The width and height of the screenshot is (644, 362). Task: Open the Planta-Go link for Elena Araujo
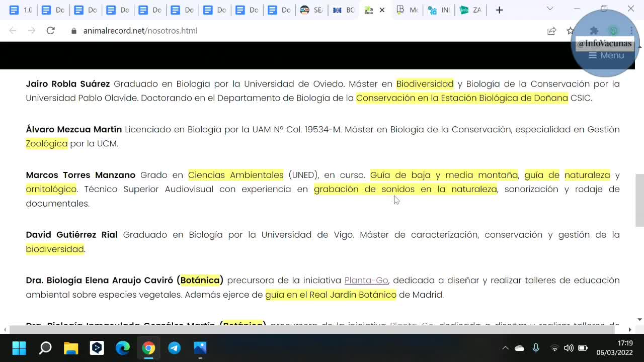[x=366, y=280]
